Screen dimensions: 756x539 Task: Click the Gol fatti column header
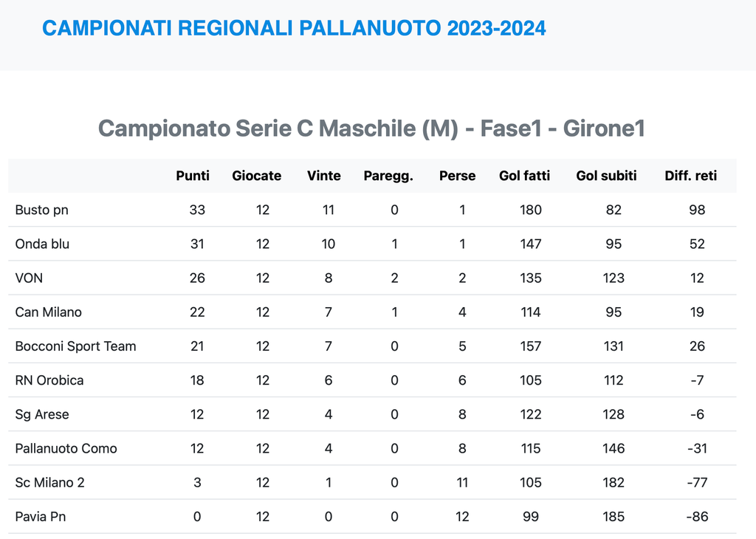pyautogui.click(x=524, y=176)
